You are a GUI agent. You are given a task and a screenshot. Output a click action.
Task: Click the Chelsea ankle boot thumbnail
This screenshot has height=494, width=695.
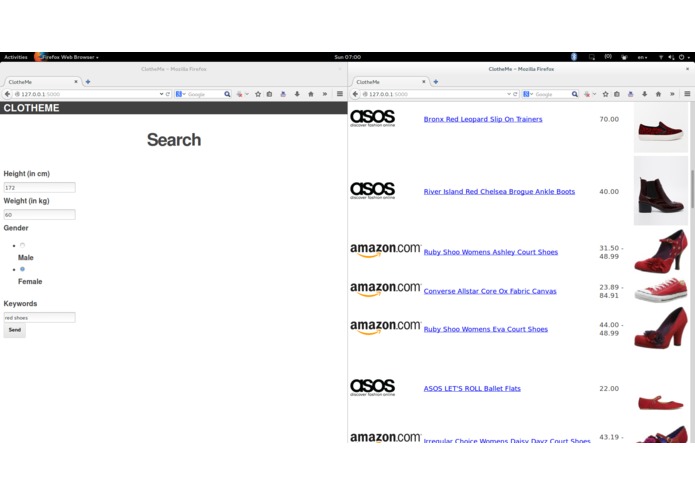click(x=660, y=191)
